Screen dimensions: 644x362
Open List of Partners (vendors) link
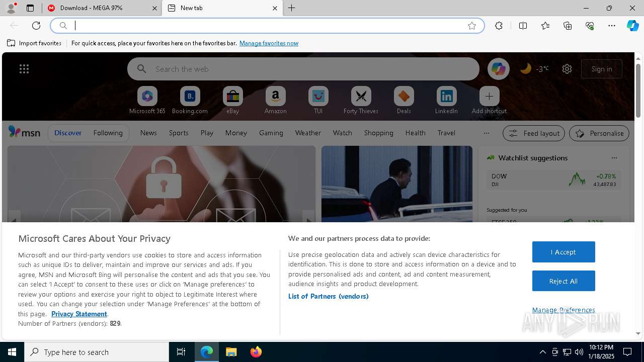pos(329,296)
